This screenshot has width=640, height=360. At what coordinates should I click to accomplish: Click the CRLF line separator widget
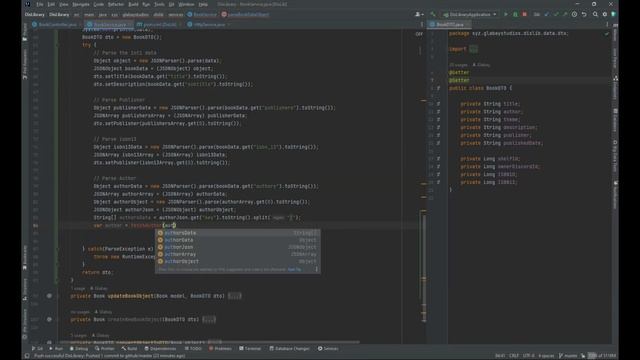[514, 356]
